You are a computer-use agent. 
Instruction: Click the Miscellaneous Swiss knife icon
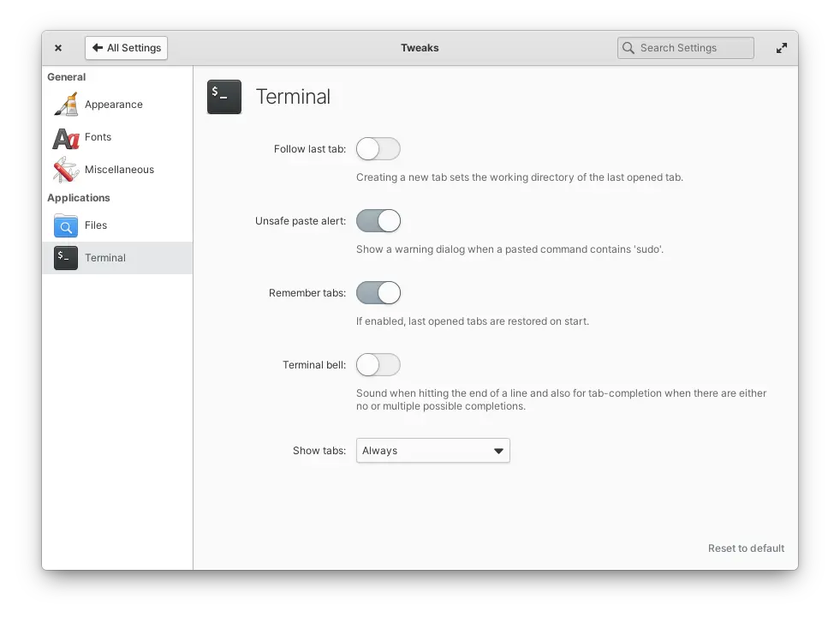(65, 170)
